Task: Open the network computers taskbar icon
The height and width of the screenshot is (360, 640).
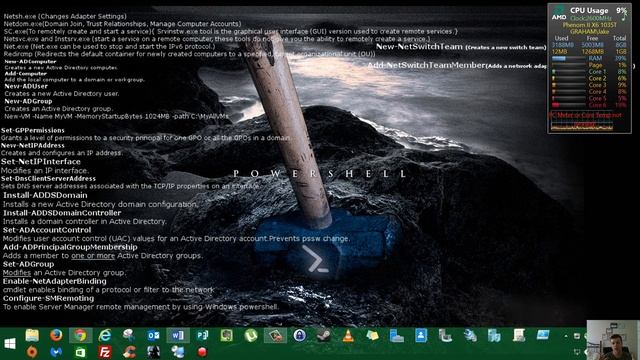Action: pyautogui.click(x=178, y=352)
